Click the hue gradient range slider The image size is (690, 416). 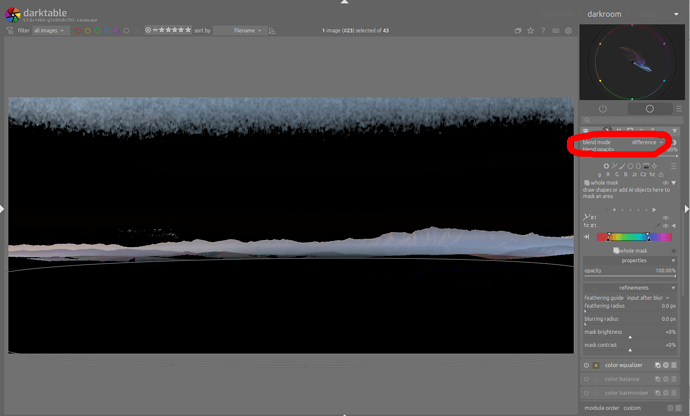pos(634,237)
